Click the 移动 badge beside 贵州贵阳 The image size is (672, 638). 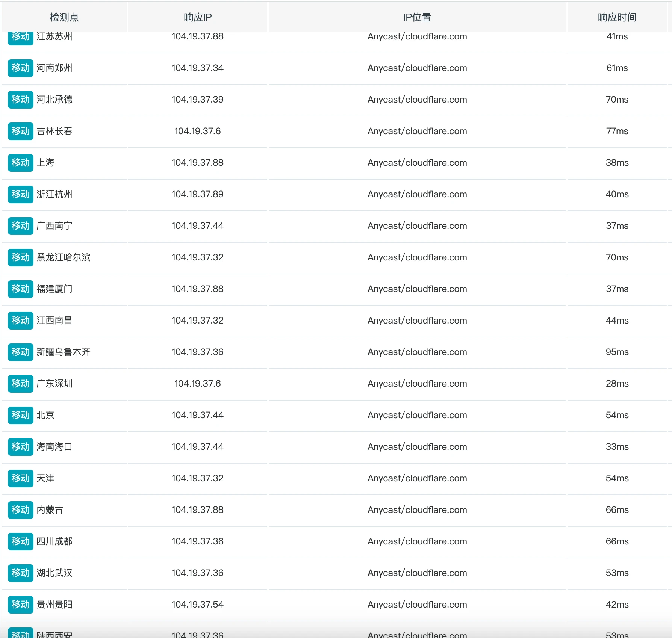tap(20, 605)
